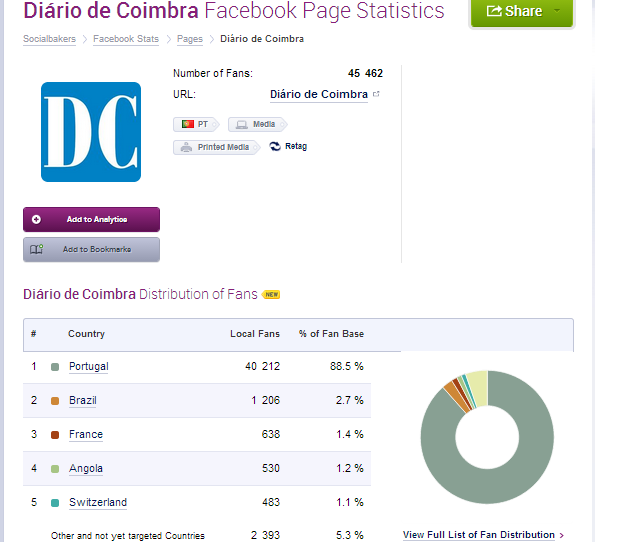Click the arrow after View Full List link
The height and width of the screenshot is (542, 640).
[x=562, y=535]
